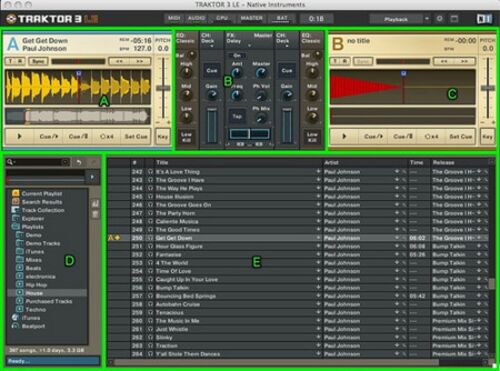The image size is (500, 371).
Task: Click BAT indicator in header
Action: (282, 18)
